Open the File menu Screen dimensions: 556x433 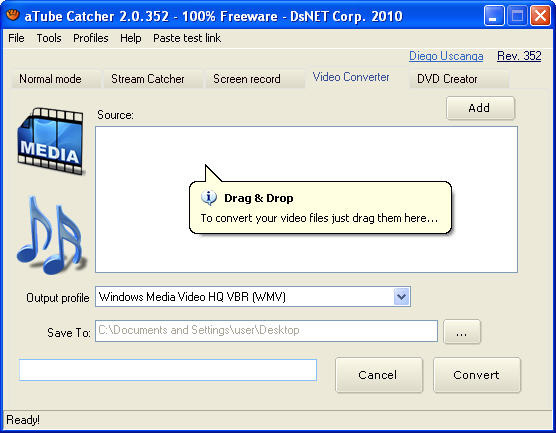(16, 38)
